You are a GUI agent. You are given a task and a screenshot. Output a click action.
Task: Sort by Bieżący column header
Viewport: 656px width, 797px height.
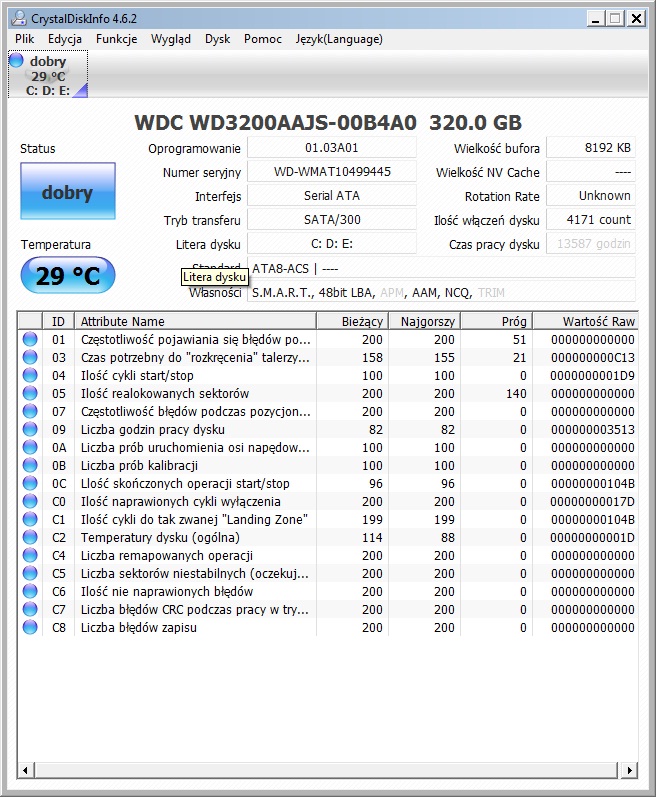click(x=353, y=321)
